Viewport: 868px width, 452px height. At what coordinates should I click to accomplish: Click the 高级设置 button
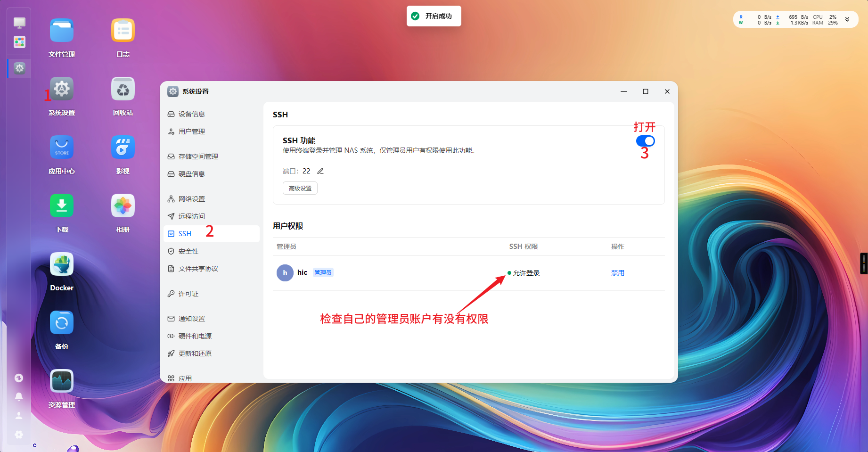click(300, 188)
